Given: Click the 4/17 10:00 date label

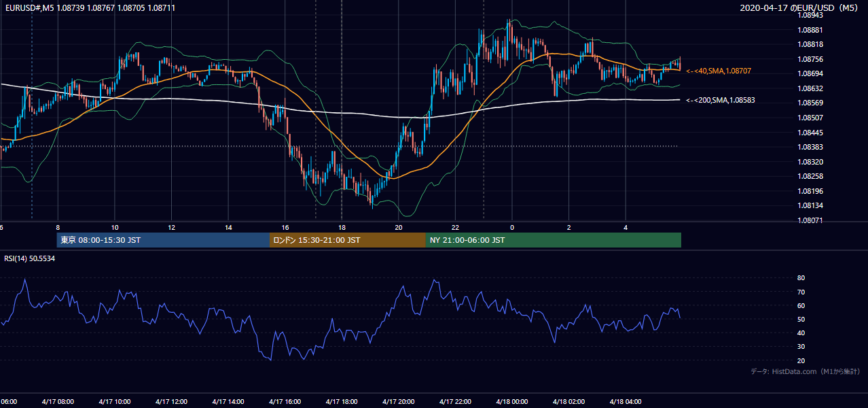Looking at the screenshot, I should pyautogui.click(x=114, y=401).
